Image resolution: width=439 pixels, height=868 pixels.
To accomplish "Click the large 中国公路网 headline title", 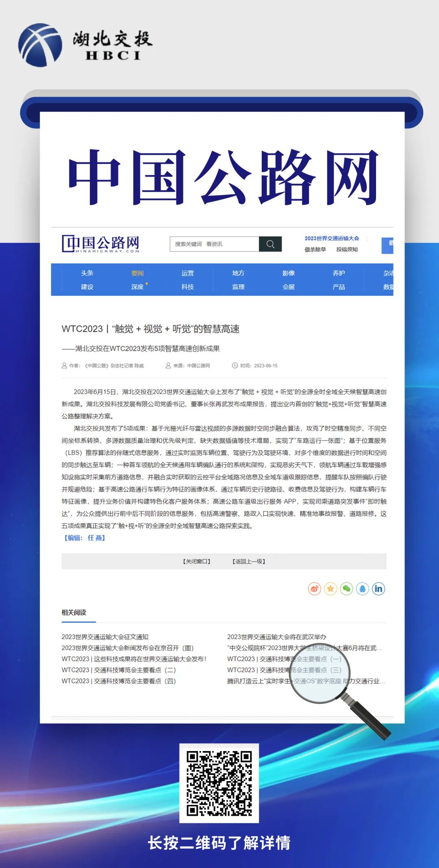I will pyautogui.click(x=223, y=177).
